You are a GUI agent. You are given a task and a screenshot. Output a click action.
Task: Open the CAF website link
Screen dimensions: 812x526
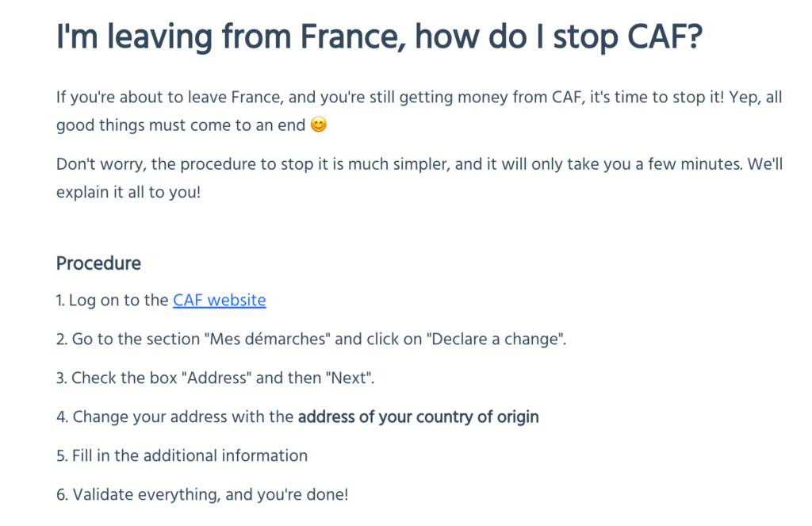(x=219, y=300)
